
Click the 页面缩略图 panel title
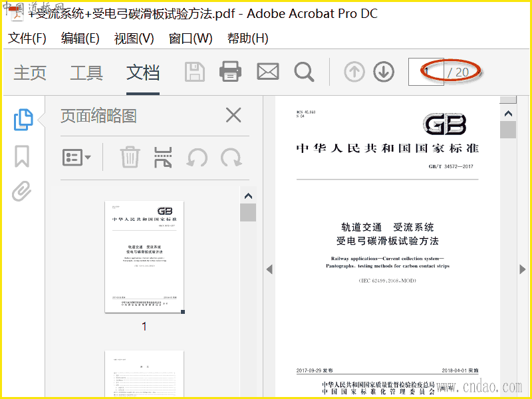(98, 116)
